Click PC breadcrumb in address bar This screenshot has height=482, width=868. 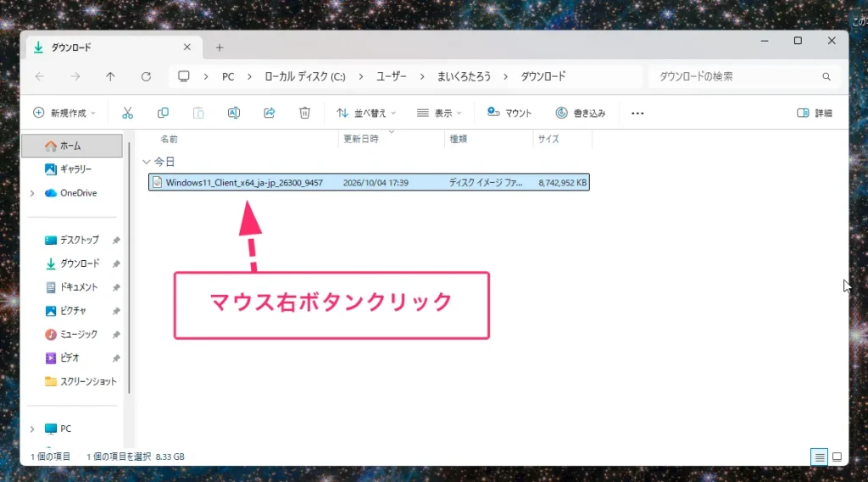point(228,76)
